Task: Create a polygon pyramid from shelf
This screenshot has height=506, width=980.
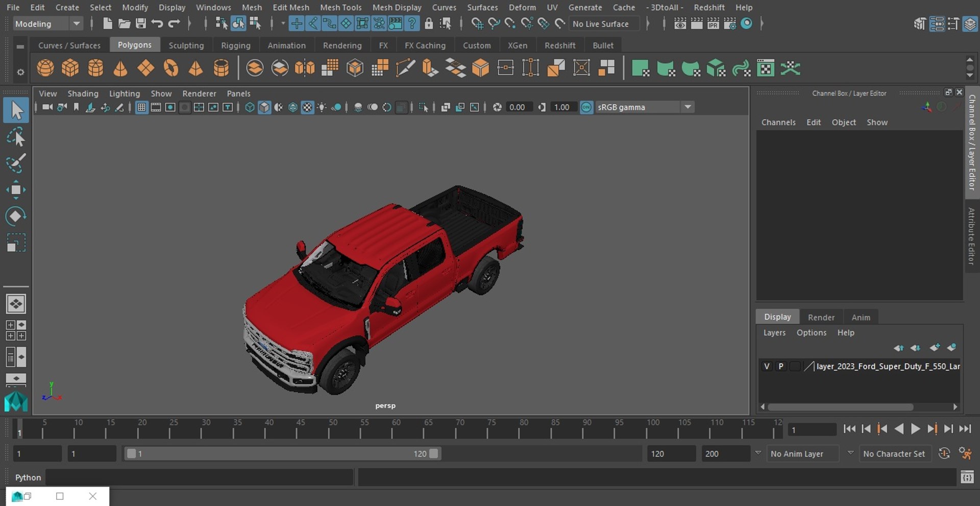Action: 195,68
